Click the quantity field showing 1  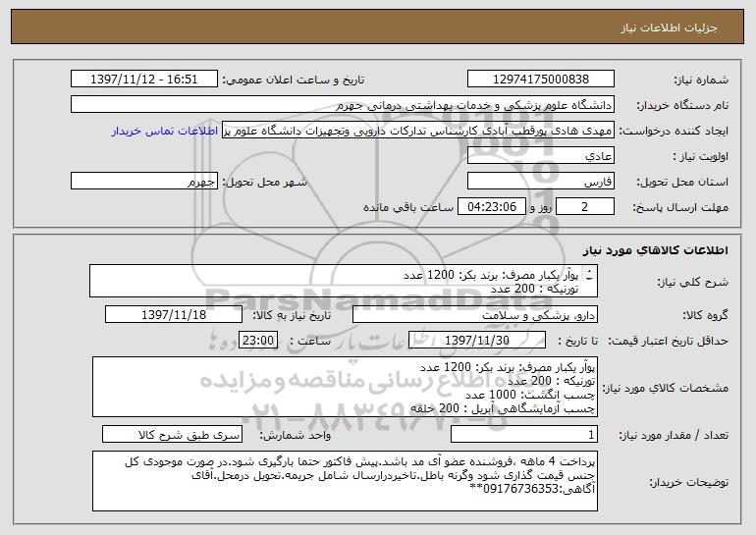pyautogui.click(x=524, y=434)
